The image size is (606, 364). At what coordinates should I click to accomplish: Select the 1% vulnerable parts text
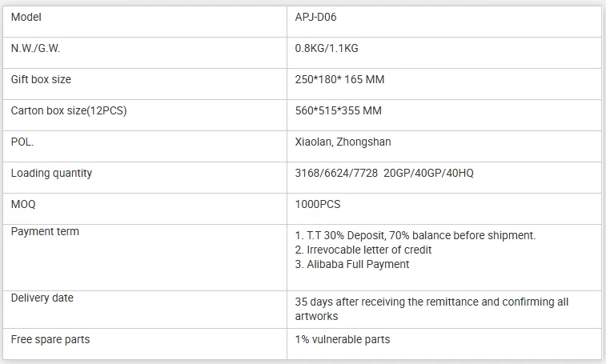click(343, 339)
